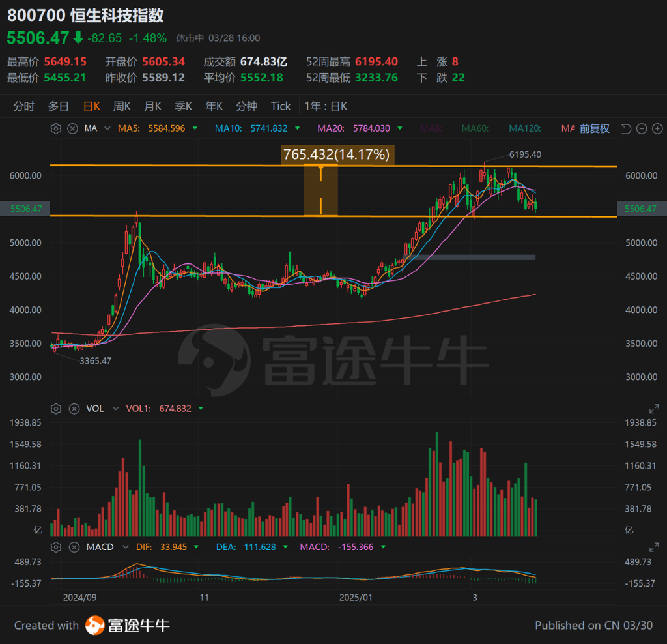Close the VOL indicator panel
Image resolution: width=667 pixels, height=644 pixels.
pos(74,409)
